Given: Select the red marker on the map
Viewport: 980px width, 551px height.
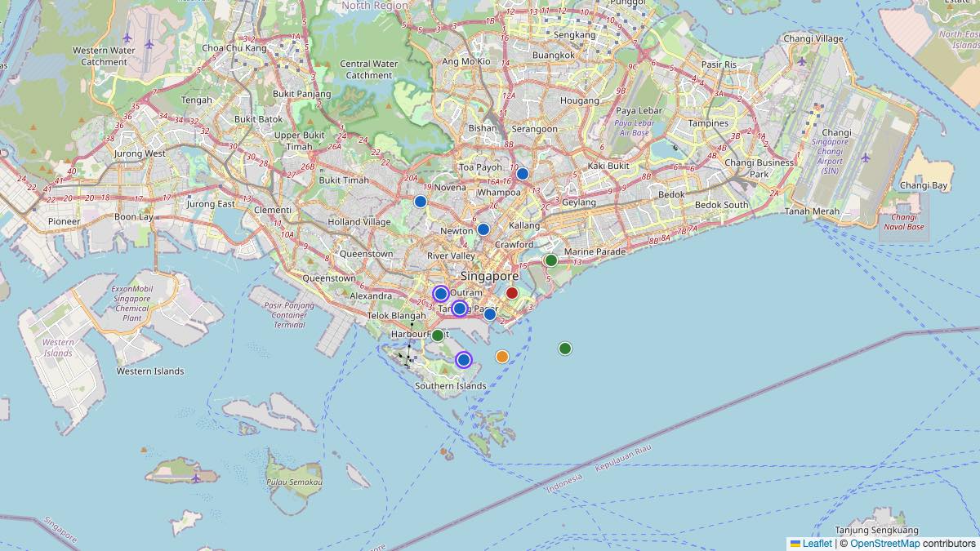Looking at the screenshot, I should click(512, 293).
